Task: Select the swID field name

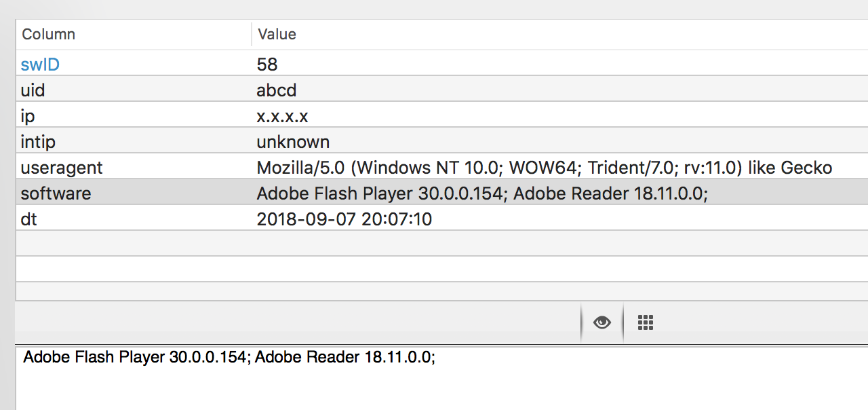Action: [40, 64]
